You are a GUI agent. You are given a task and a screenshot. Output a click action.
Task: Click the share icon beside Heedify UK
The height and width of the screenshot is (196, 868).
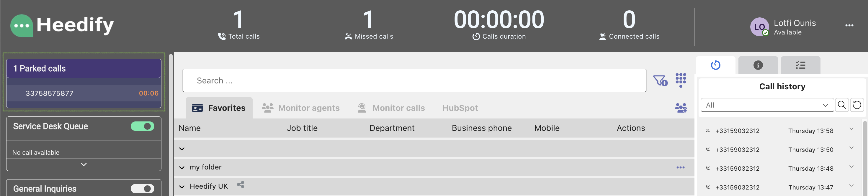(x=240, y=185)
